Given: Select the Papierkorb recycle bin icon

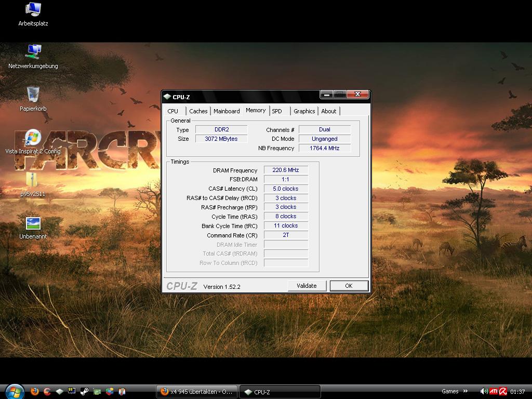Looking at the screenshot, I should [33, 99].
